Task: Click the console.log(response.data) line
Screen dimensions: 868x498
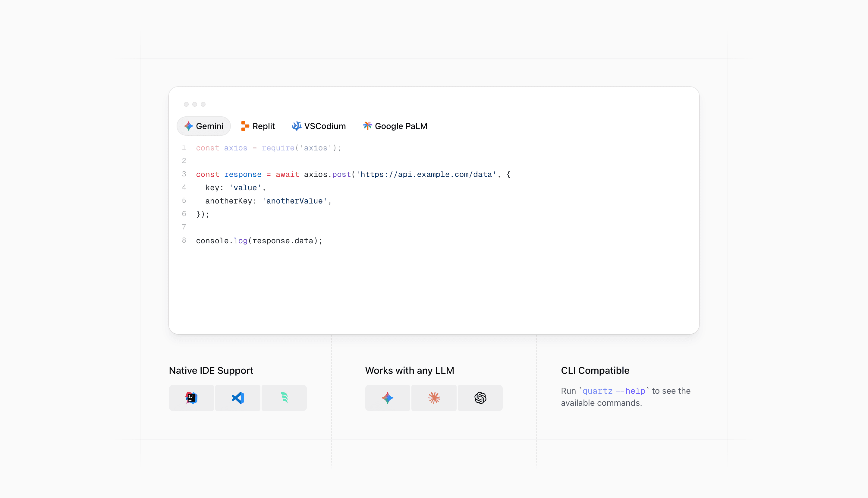Action: point(259,241)
